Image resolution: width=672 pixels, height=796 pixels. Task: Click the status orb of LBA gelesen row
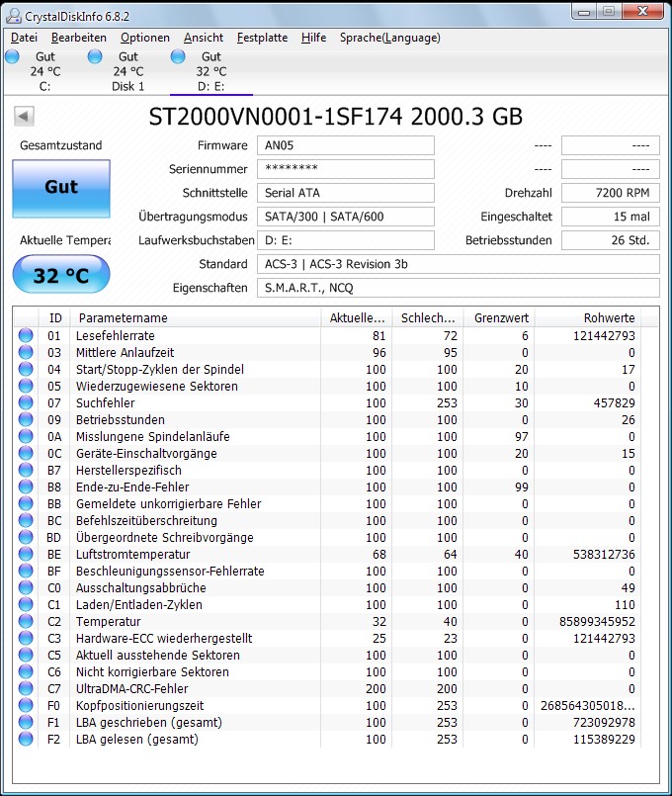26,739
